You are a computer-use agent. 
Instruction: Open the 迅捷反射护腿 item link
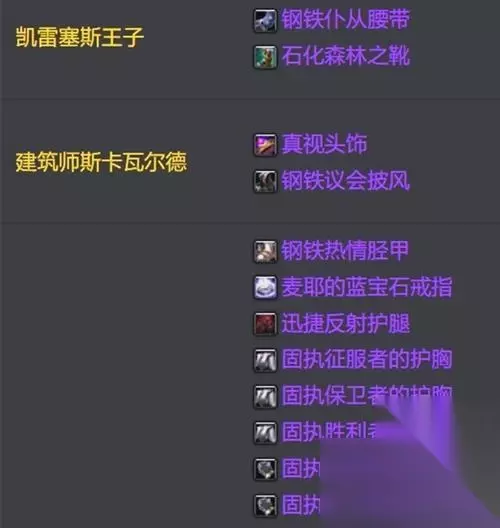pos(345,323)
